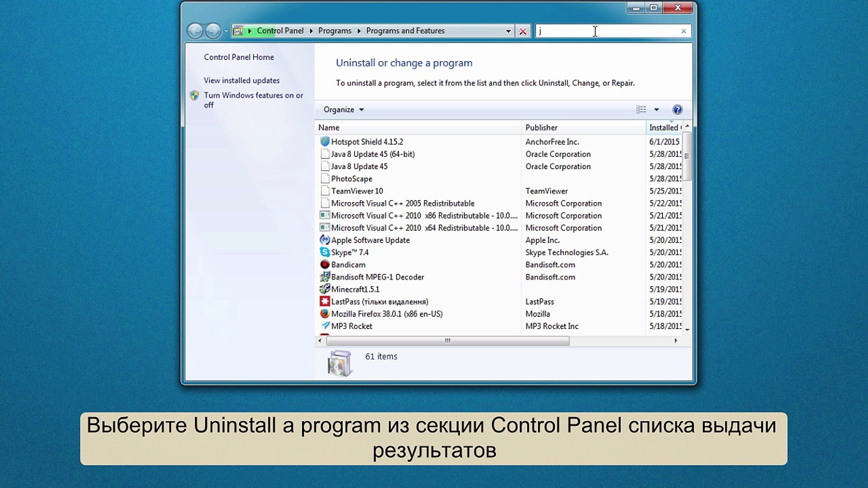Clear the search box with the X
This screenshot has width=868, height=488.
[x=683, y=31]
